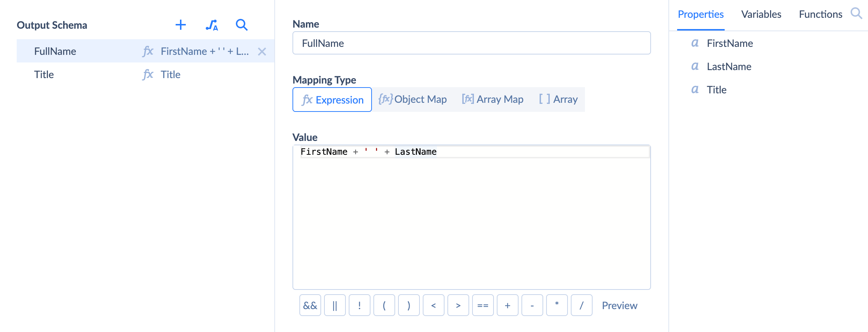
Task: Click the fx icon beside Title
Action: coord(148,74)
